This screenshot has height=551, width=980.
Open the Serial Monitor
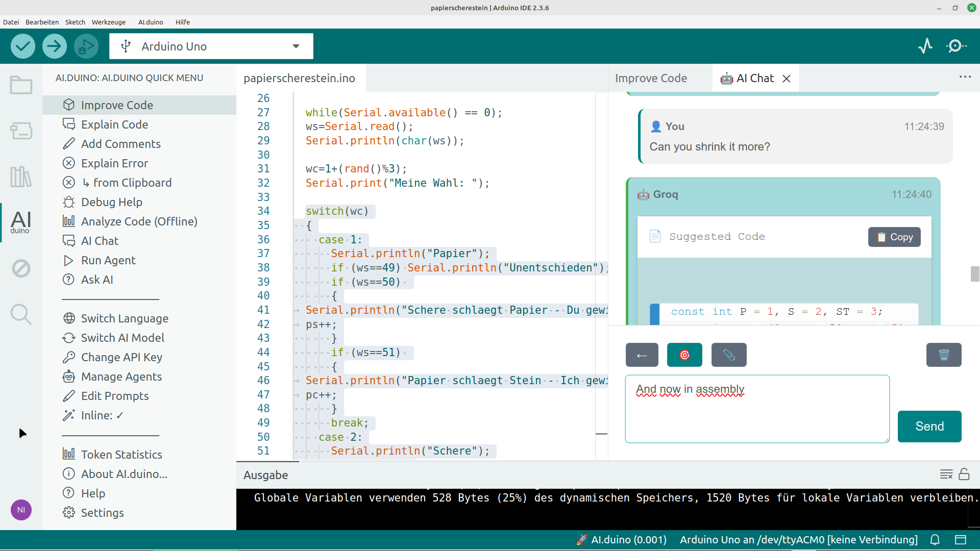[957, 46]
